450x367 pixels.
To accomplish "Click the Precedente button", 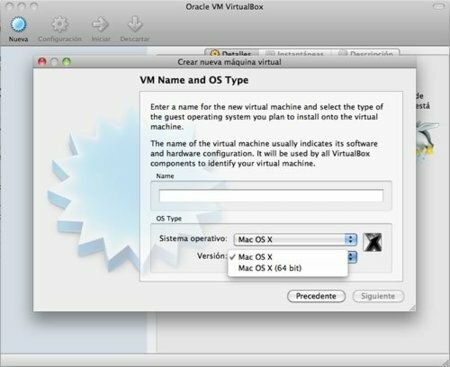I will coord(316,296).
